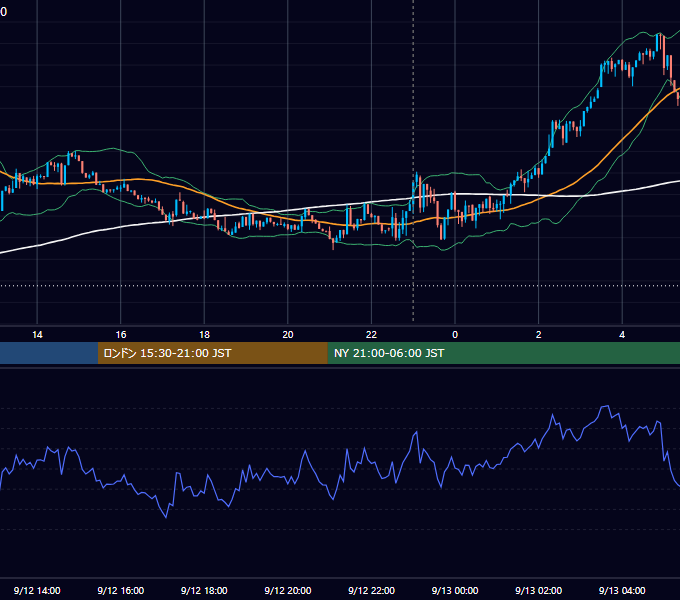Image resolution: width=680 pixels, height=600 pixels.
Task: Click the 9/12 16:00 label on indicator axis
Action: [121, 590]
